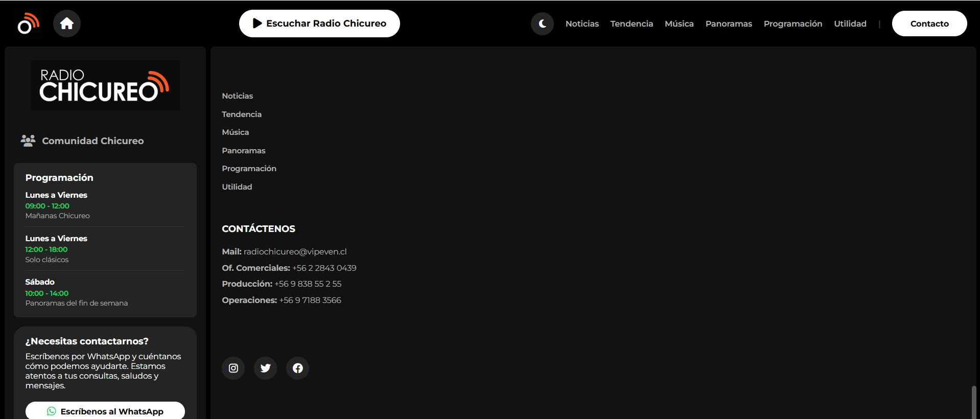Viewport: 980px width, 419px height.
Task: Click the 10:00 - 14:00 time slot
Action: coord(47,293)
